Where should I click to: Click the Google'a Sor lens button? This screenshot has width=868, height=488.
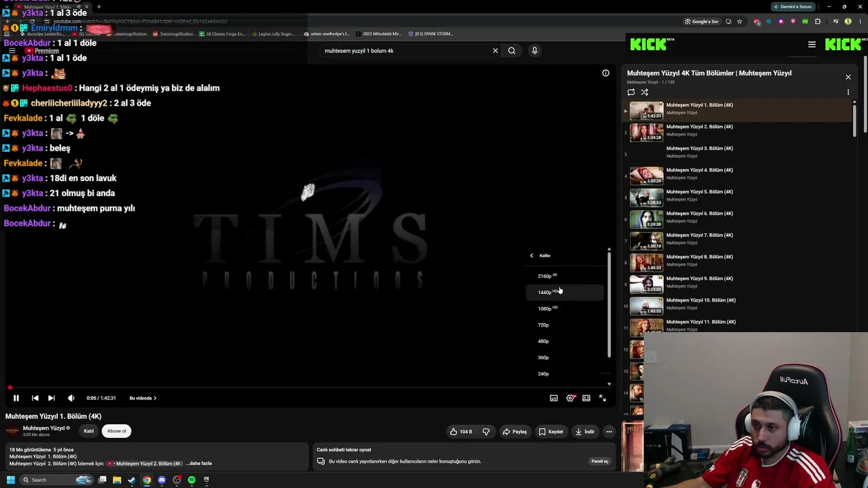click(x=702, y=22)
